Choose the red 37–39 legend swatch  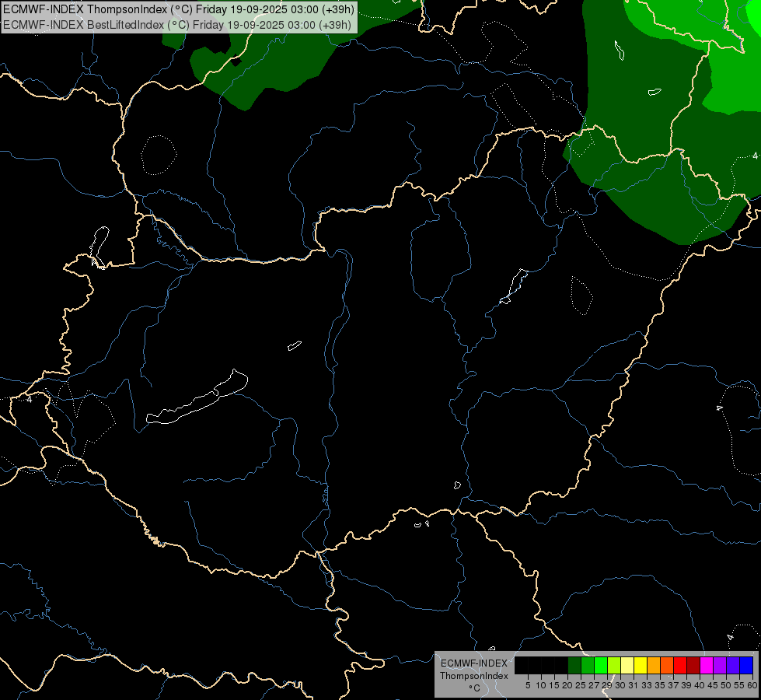[x=680, y=665]
